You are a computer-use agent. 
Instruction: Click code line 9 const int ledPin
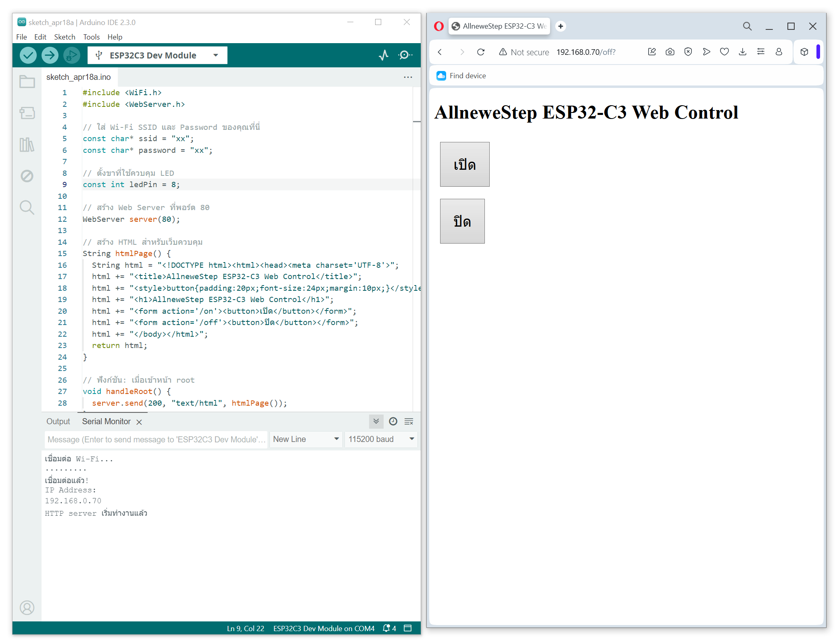tap(131, 184)
